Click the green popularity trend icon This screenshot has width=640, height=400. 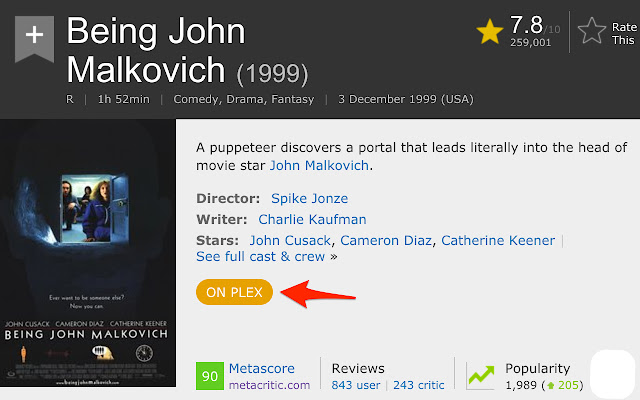coord(481,376)
